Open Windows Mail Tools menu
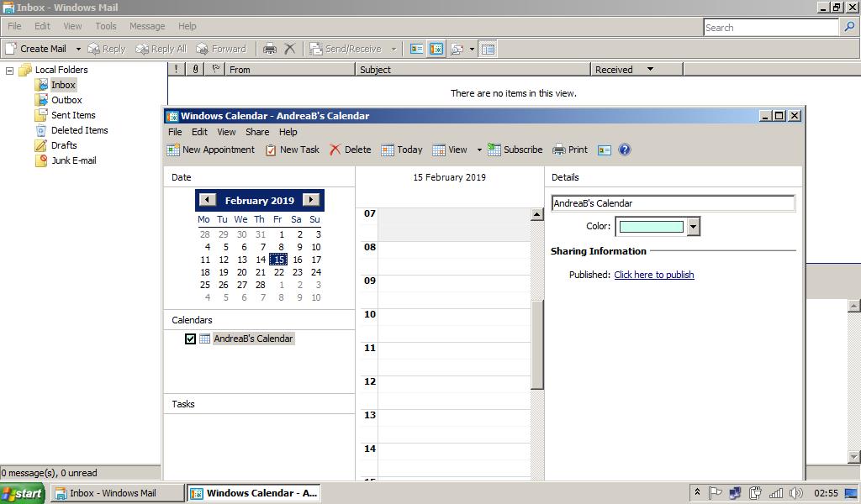861x504 pixels. 105,26
